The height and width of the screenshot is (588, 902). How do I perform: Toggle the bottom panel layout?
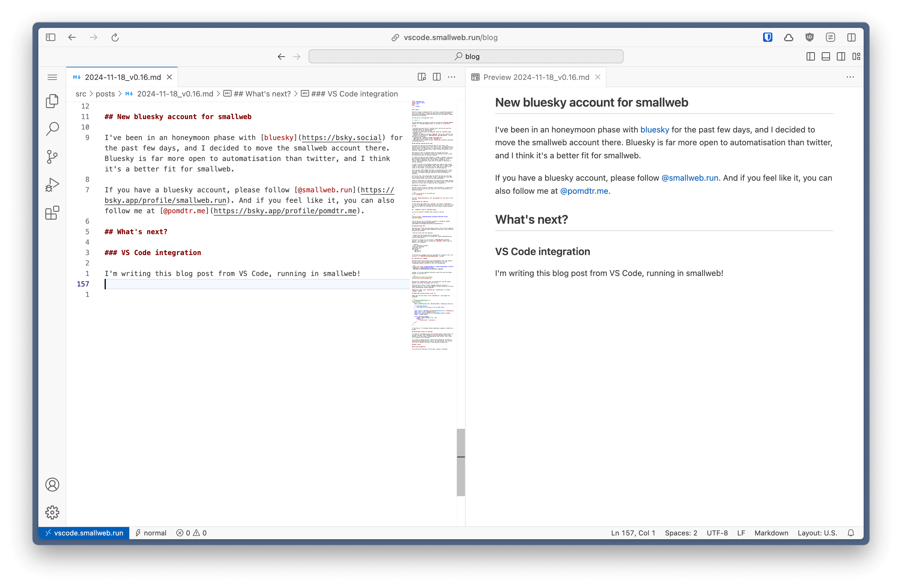click(826, 56)
